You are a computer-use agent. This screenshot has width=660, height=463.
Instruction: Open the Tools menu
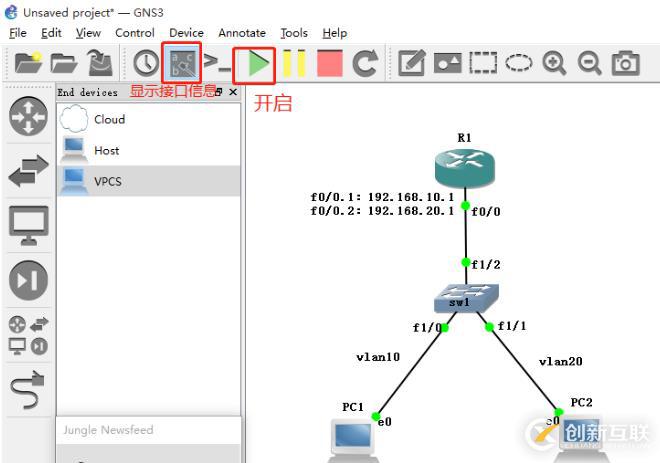294,33
